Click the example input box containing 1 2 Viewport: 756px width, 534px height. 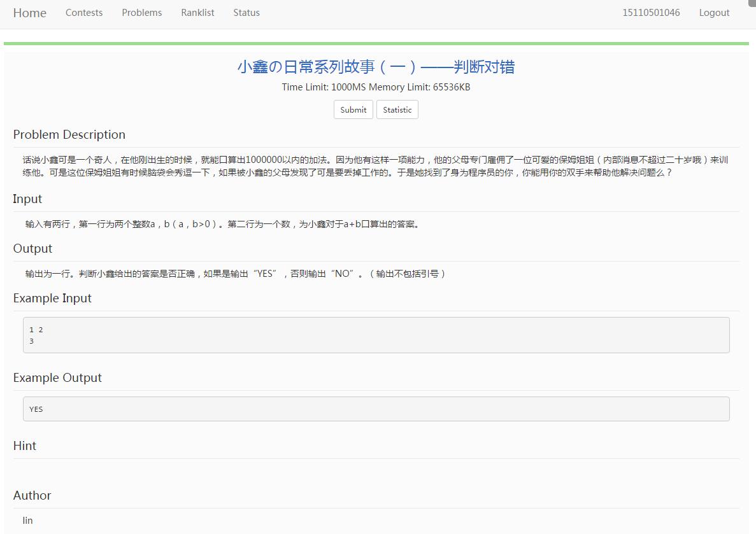(376, 335)
